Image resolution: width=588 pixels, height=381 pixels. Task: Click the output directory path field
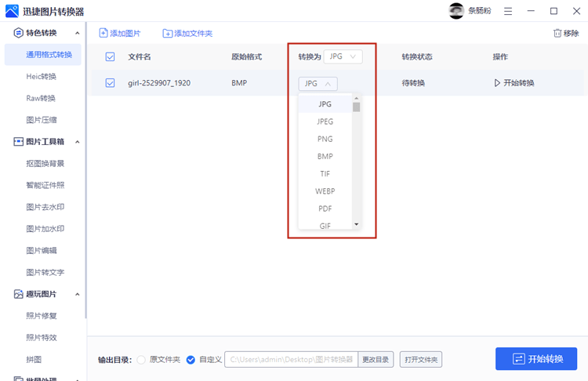292,360
